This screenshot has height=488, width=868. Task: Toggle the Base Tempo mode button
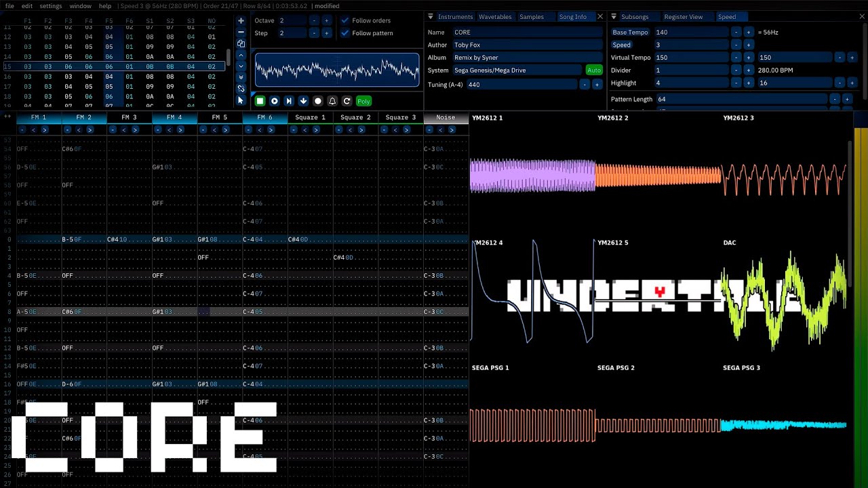coord(630,33)
